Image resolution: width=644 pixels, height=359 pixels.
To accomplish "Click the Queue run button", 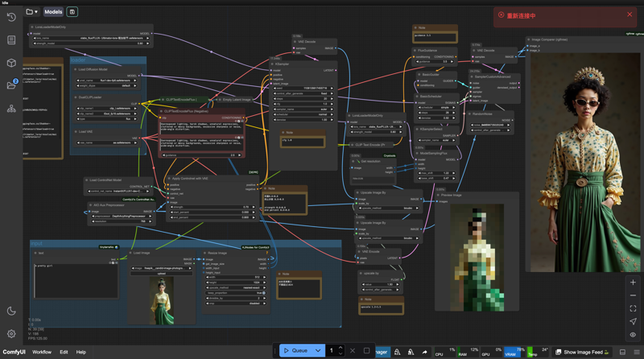I will [295, 351].
